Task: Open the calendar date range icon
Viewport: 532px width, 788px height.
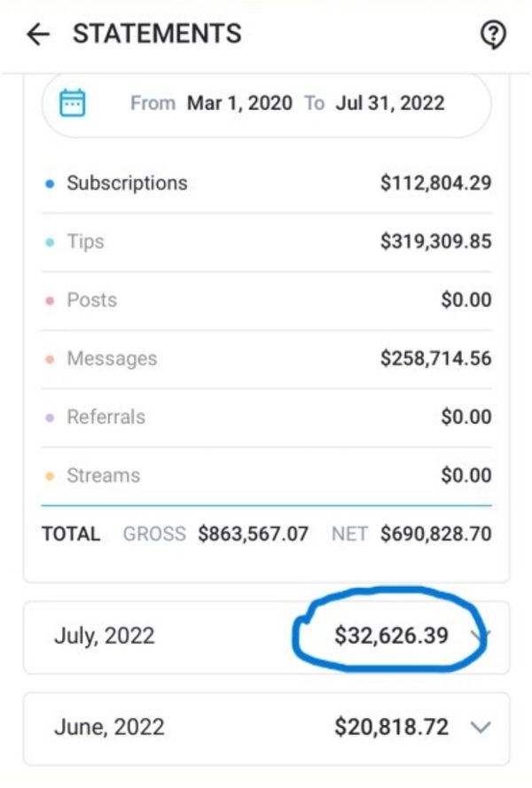Action: (73, 103)
